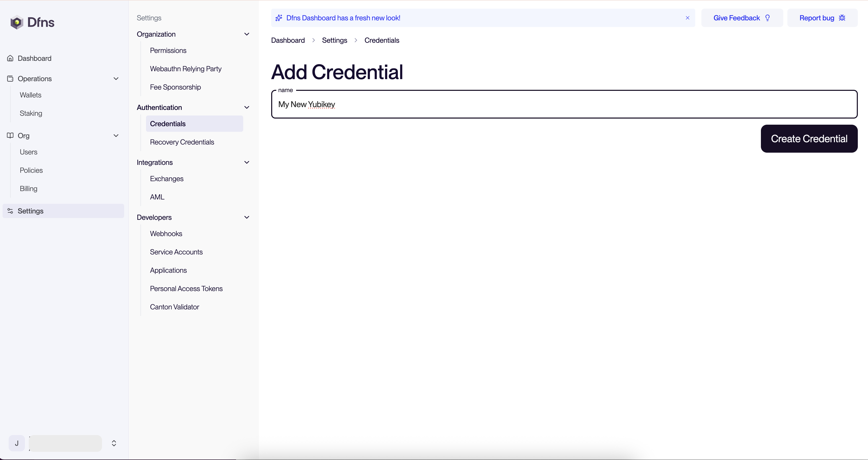Viewport: 868px width, 460px height.
Task: Collapse the Operations section chevron
Action: [x=116, y=79]
